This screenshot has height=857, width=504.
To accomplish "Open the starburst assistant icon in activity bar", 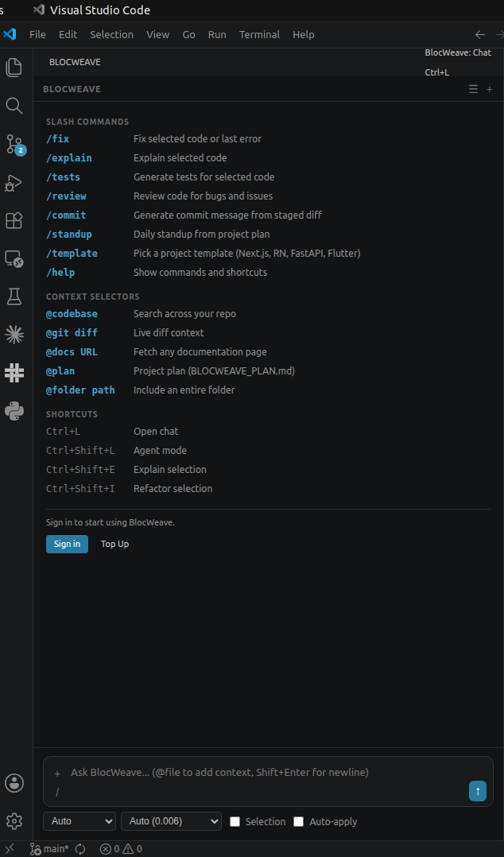I will coord(14,335).
